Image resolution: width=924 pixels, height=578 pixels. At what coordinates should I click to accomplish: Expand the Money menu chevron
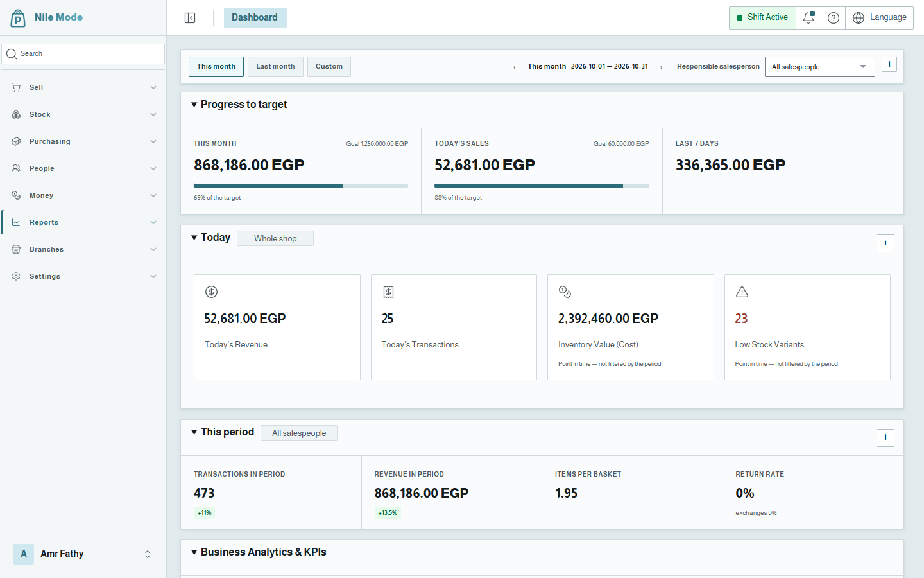tap(153, 195)
